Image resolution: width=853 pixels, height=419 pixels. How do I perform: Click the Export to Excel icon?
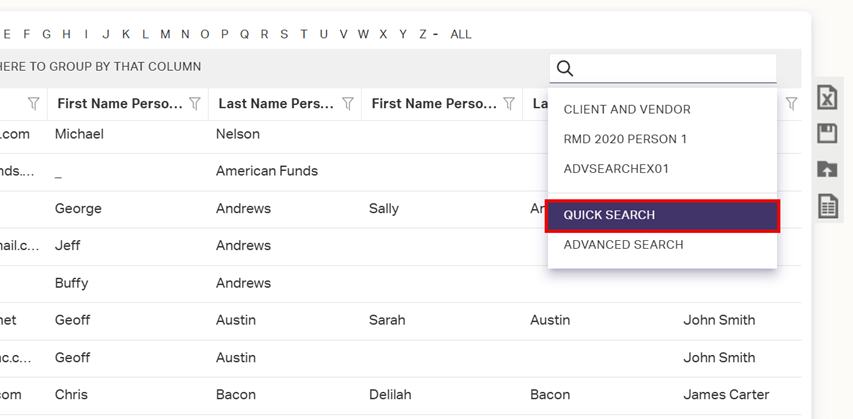(827, 97)
